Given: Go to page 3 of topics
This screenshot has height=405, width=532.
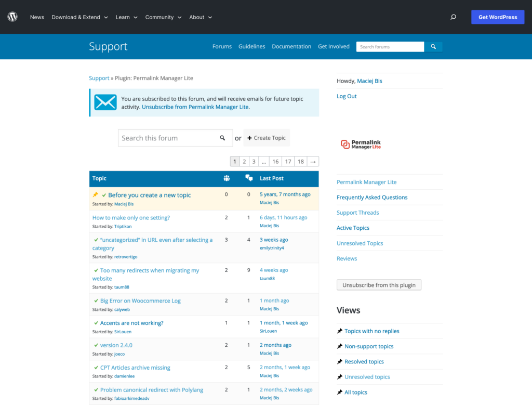Looking at the screenshot, I should coord(254,162).
